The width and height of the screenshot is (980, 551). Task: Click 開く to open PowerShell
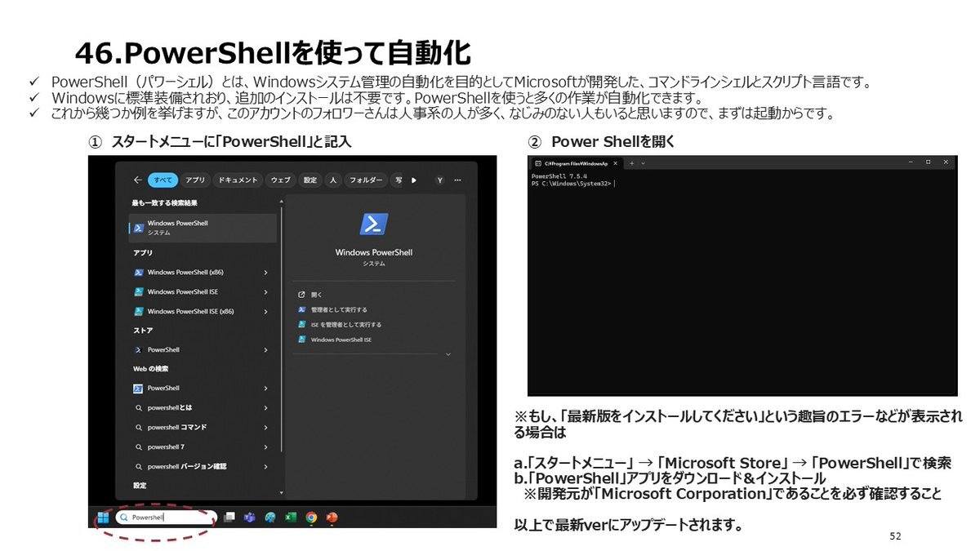[310, 294]
